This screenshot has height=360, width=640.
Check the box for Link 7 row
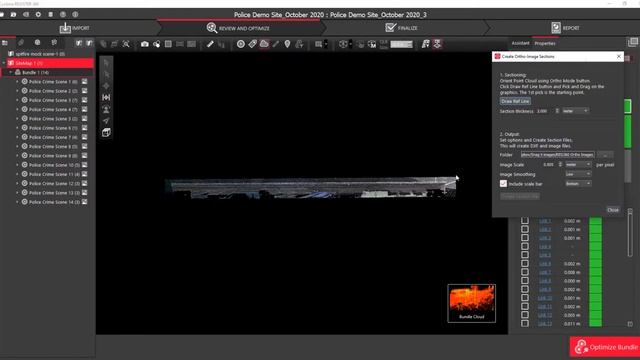(x=525, y=272)
